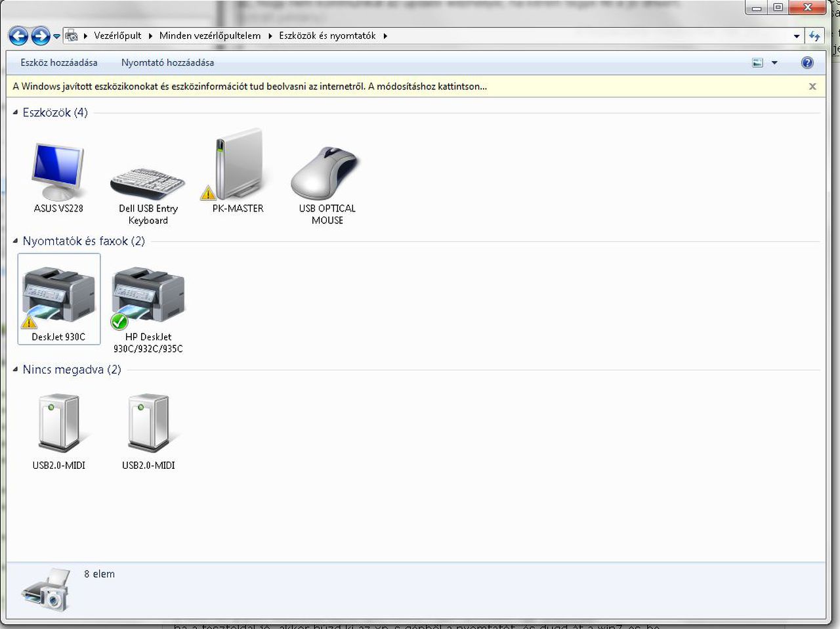Refresh the address bar location
The image size is (840, 629).
coord(815,36)
